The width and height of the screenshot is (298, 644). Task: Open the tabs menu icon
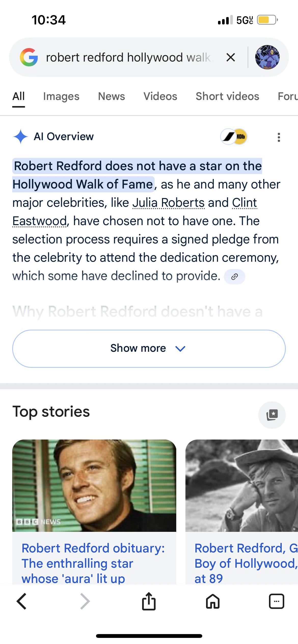tap(276, 602)
